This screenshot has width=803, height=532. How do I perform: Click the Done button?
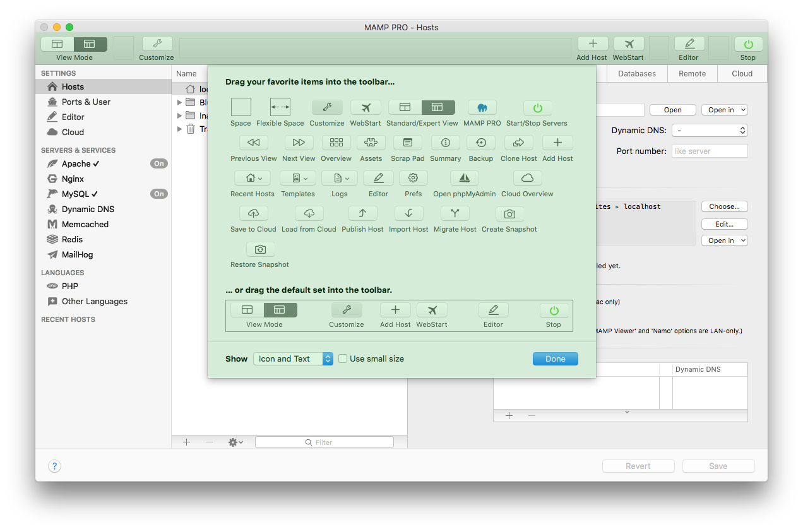coord(555,358)
